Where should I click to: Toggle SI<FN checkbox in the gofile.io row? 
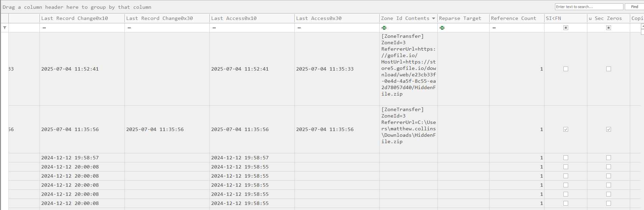click(x=566, y=69)
